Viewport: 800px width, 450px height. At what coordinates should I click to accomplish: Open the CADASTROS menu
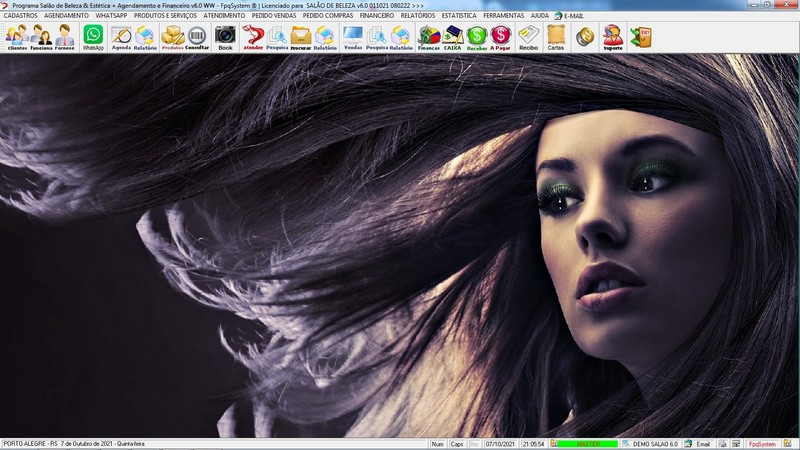click(21, 16)
